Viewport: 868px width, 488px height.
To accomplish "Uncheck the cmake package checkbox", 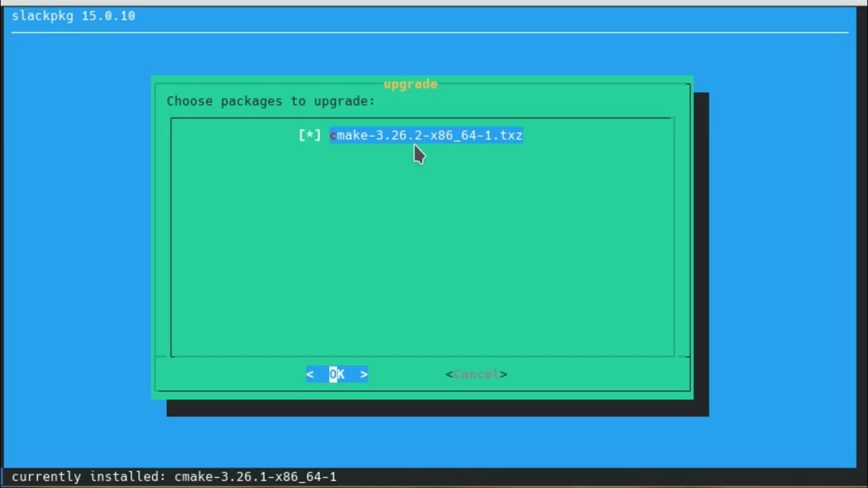I will tap(310, 136).
